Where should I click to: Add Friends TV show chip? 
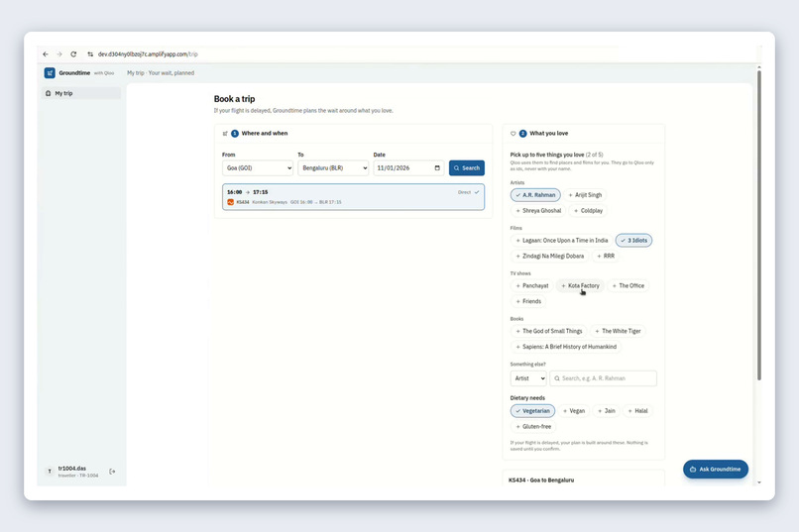pyautogui.click(x=528, y=301)
